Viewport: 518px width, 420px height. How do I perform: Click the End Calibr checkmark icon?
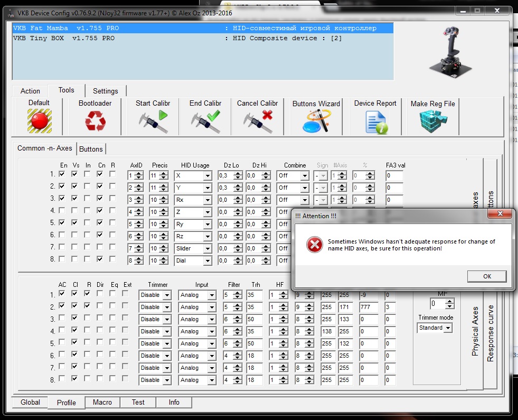coord(205,121)
